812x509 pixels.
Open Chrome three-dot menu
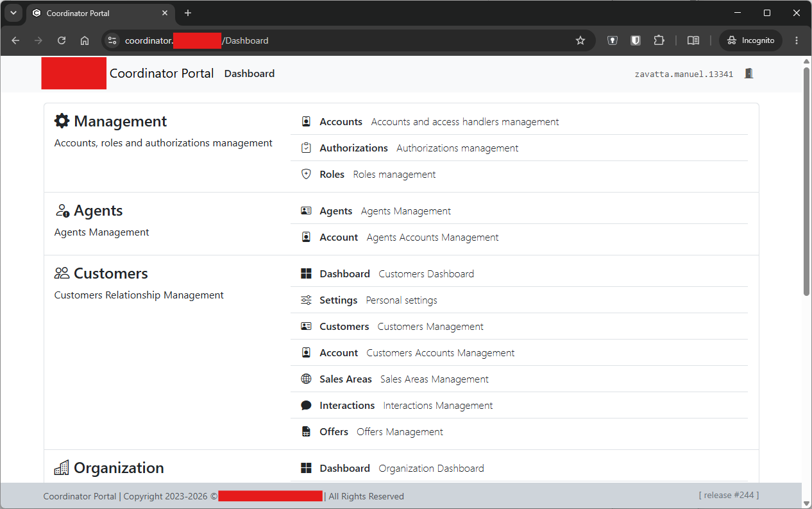tap(797, 40)
